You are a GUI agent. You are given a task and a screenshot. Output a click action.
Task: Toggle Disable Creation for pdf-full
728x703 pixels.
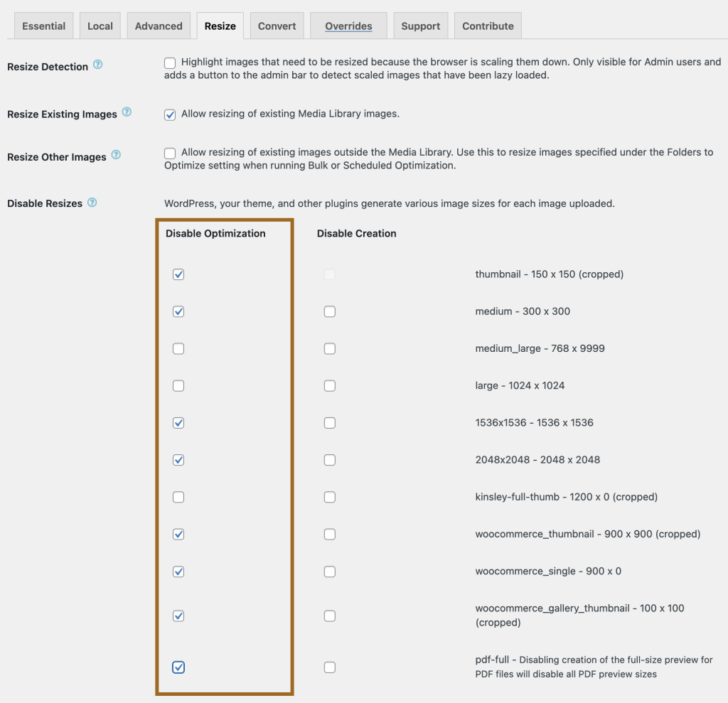click(x=329, y=667)
